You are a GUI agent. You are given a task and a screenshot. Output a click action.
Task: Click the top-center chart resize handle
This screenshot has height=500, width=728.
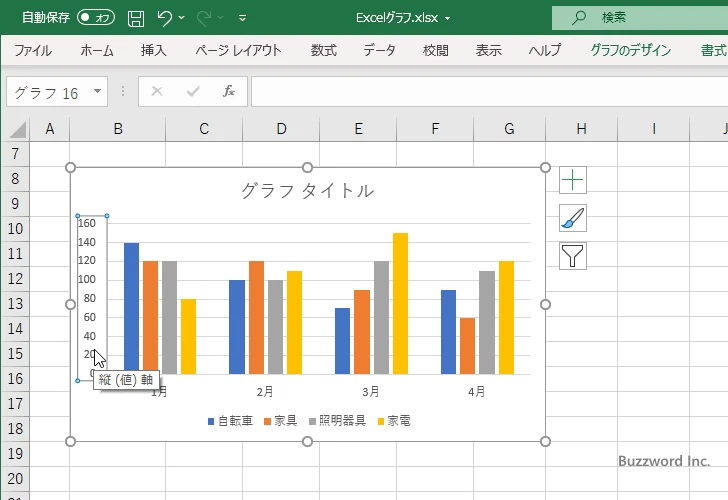click(x=307, y=167)
